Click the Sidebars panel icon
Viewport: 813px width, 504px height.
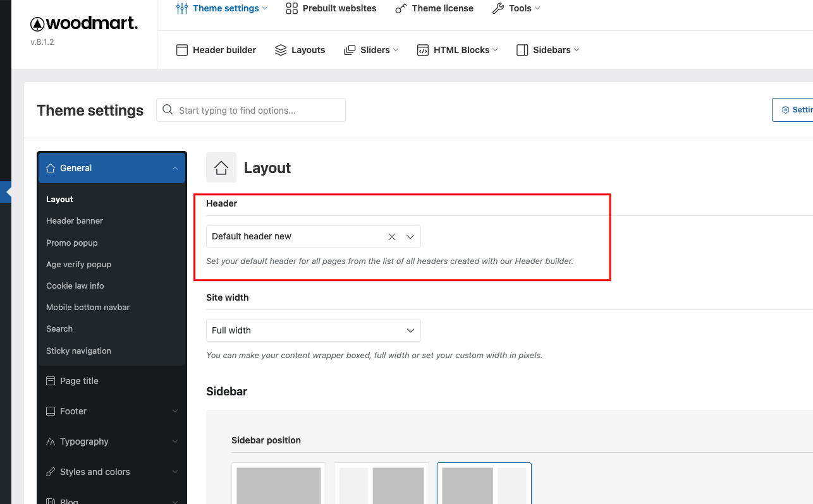click(522, 50)
